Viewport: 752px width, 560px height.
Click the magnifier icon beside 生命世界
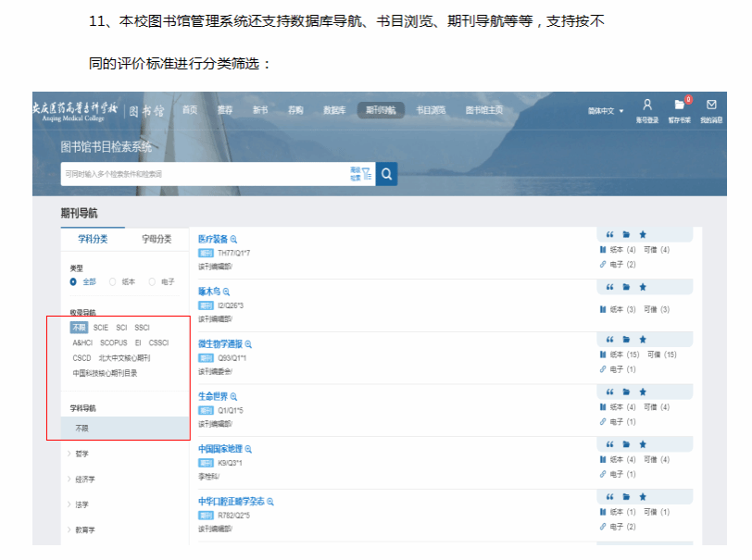239,396
